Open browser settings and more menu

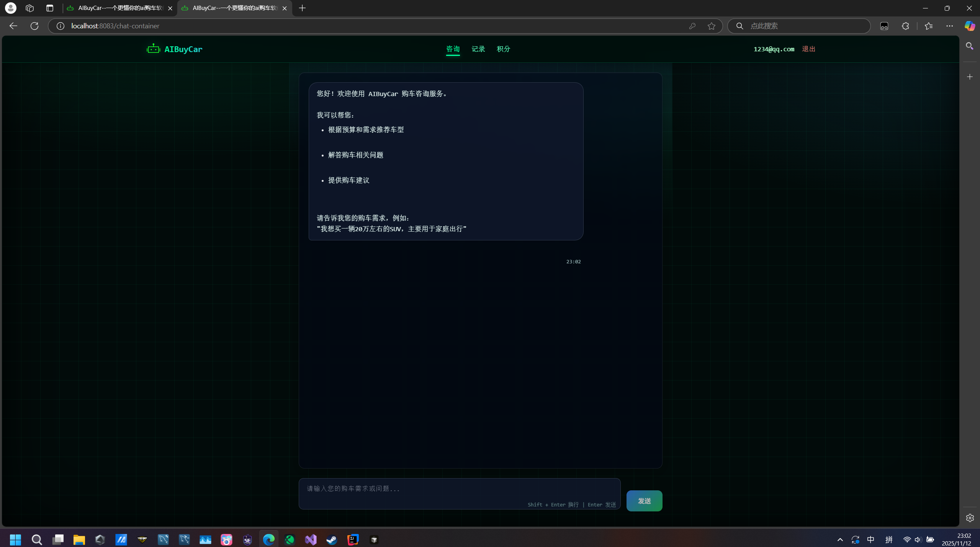click(x=949, y=26)
